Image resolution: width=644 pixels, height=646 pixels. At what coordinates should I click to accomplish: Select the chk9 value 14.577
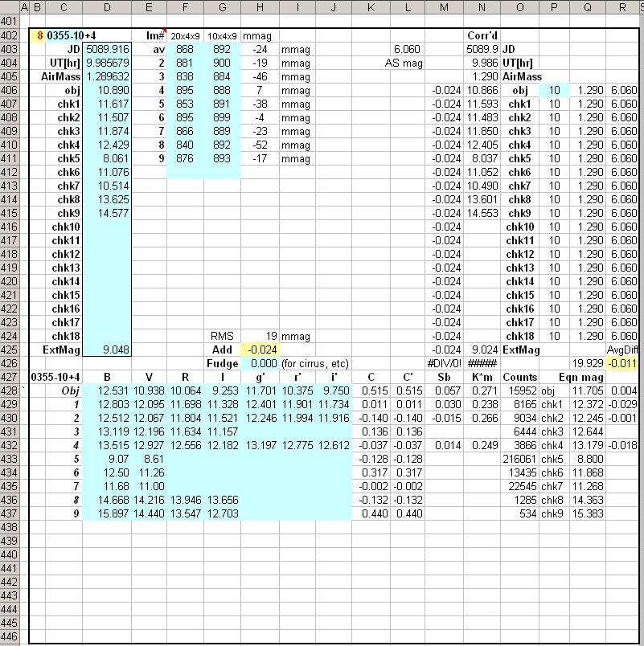pos(107,213)
